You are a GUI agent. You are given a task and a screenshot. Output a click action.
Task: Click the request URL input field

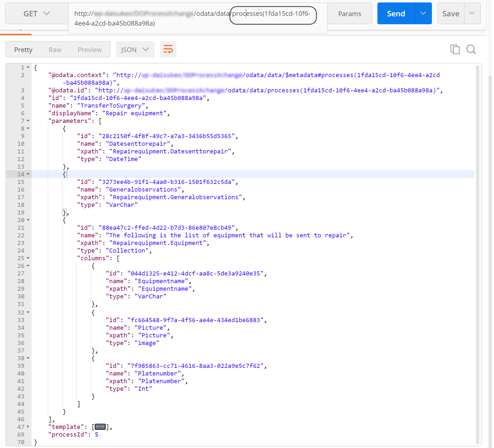198,18
